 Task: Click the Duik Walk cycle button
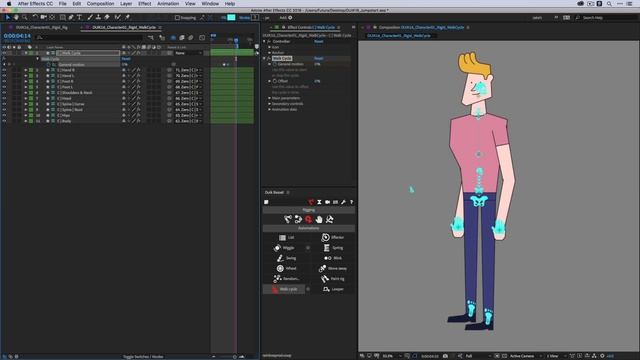click(x=284, y=289)
